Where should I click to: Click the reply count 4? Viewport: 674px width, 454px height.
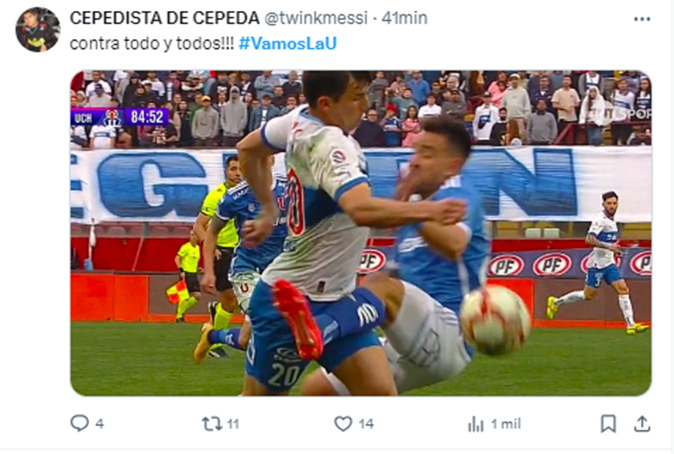[x=99, y=424]
